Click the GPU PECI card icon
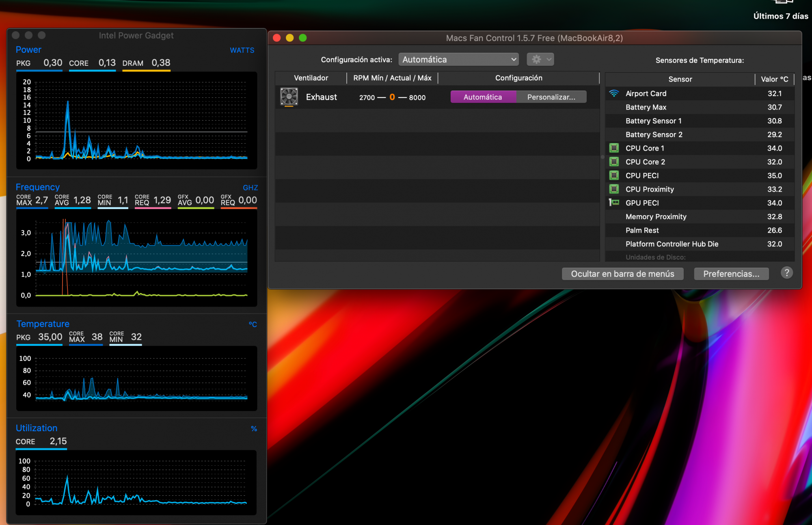 coord(614,202)
